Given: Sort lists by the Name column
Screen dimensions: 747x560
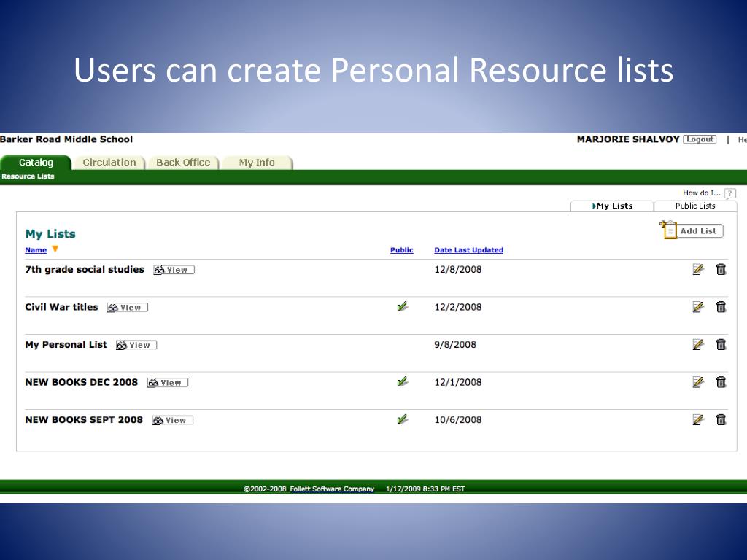Looking at the screenshot, I should [36, 250].
